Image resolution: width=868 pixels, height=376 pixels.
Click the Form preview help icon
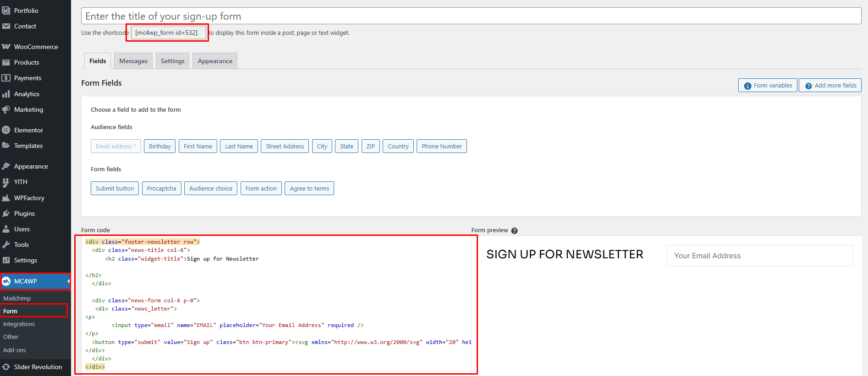click(514, 231)
